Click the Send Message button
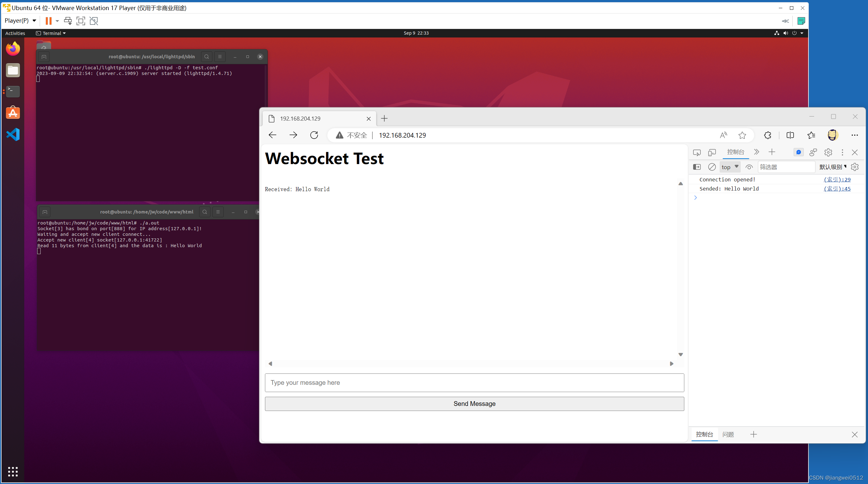The width and height of the screenshot is (868, 484). (474, 403)
